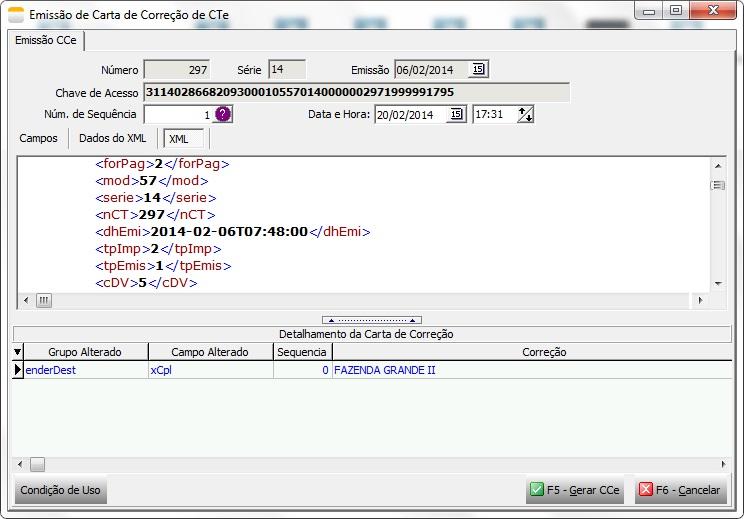Image resolution: width=744 pixels, height=519 pixels.
Task: Click the Núm. de Sequência input
Action: pyautogui.click(x=178, y=114)
